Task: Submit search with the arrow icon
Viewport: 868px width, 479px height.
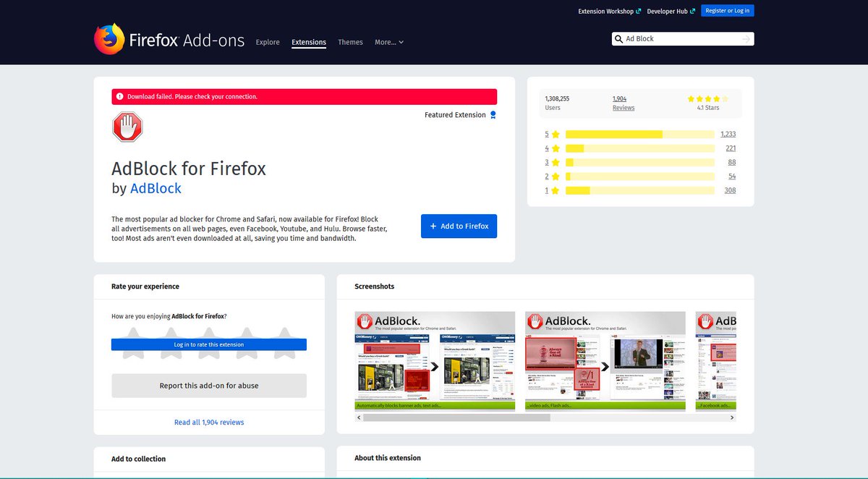Action: point(746,39)
